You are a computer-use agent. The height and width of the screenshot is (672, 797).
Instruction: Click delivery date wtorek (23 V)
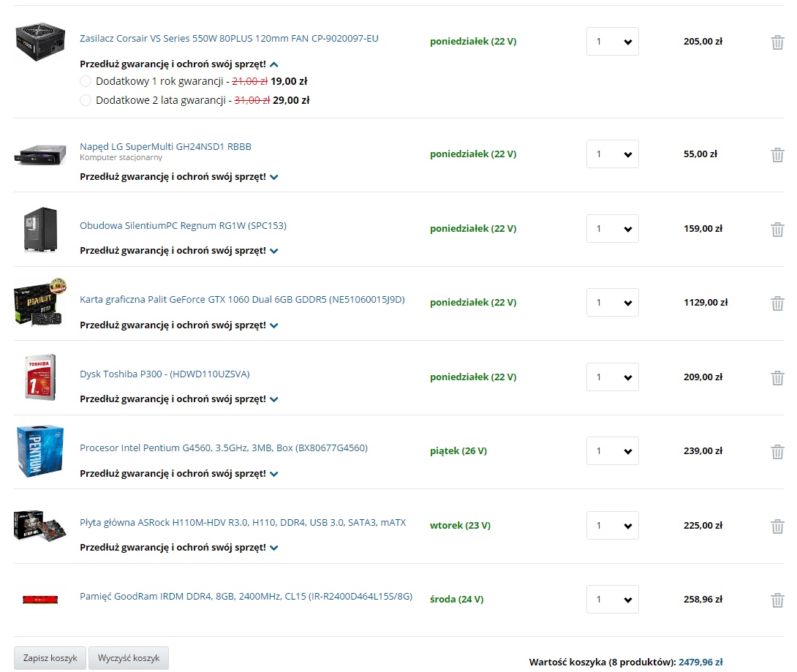pos(460,525)
